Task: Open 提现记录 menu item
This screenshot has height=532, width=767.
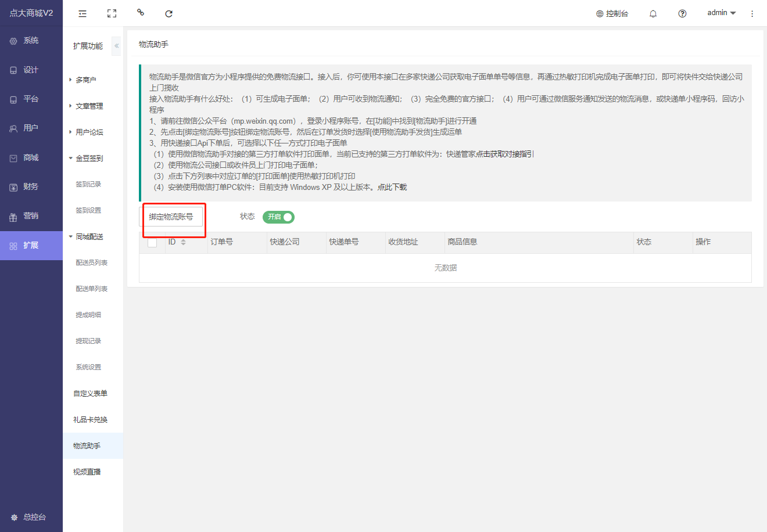Action: (x=88, y=341)
